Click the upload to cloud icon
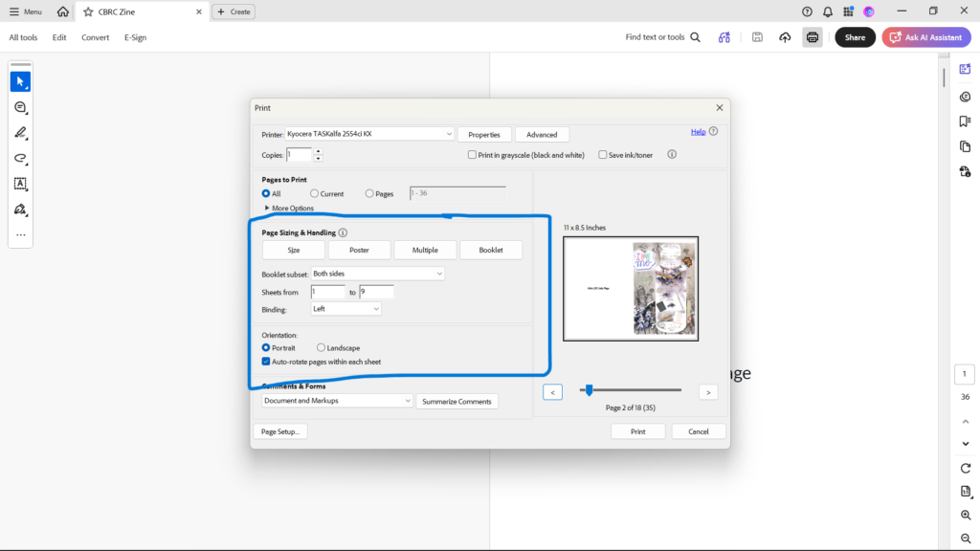This screenshot has width=980, height=551. pos(785,37)
